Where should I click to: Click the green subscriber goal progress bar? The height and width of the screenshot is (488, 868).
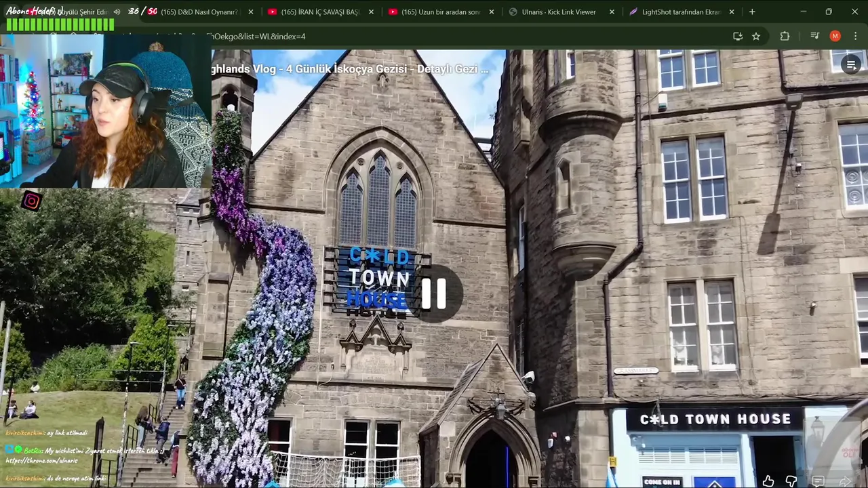click(60, 25)
